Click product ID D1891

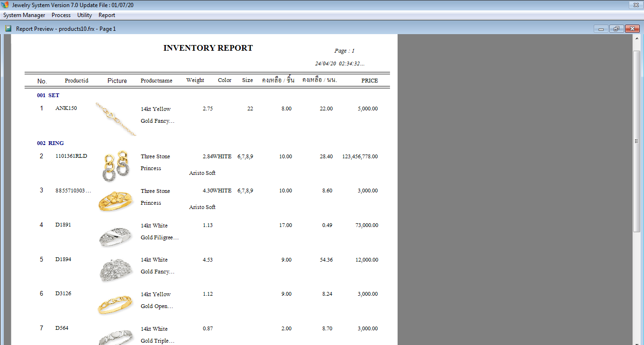[63, 225]
